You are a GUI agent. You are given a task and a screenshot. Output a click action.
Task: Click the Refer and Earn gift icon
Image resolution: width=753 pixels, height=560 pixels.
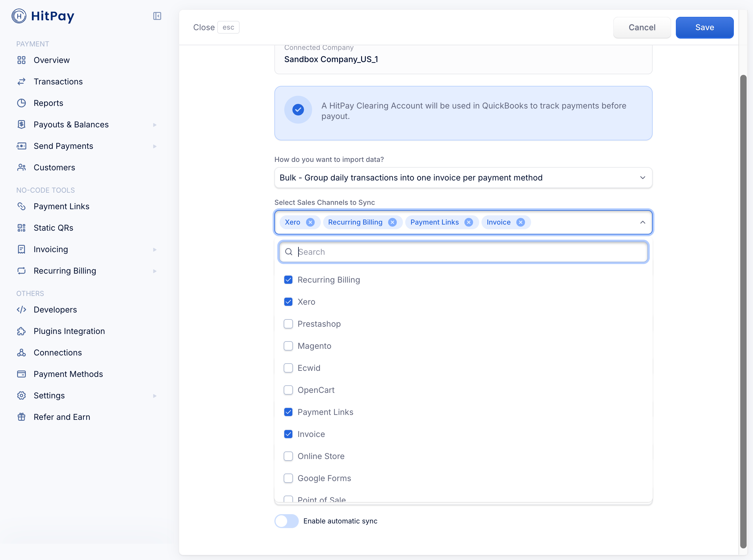coord(21,417)
